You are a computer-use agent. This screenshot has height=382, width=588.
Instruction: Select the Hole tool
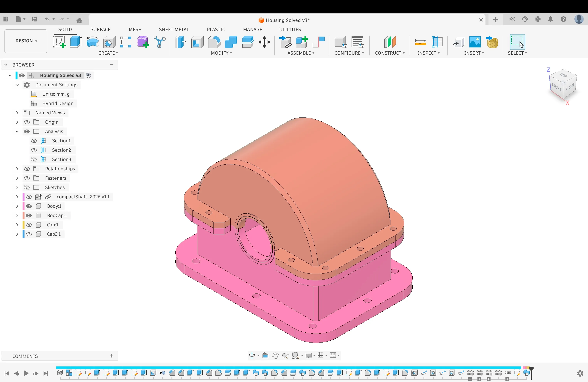[x=109, y=42]
